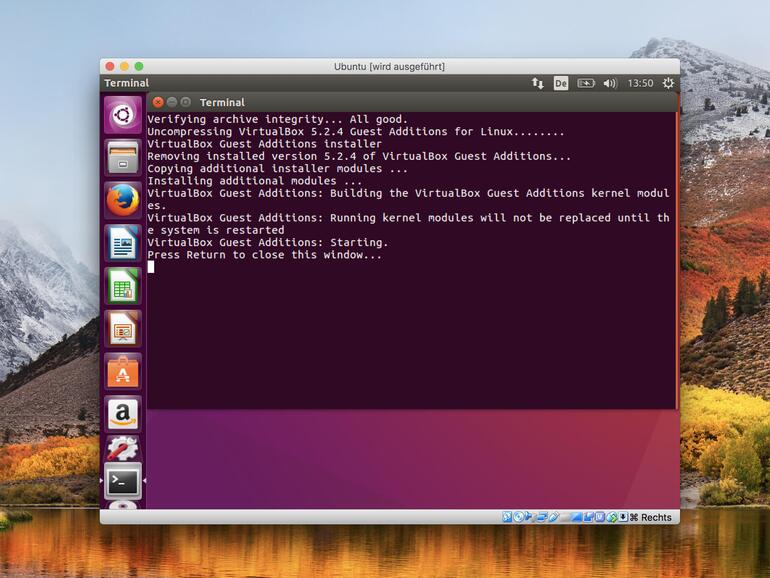Image resolution: width=770 pixels, height=578 pixels.
Task: Click the 'Press Return to close this window...' line
Action: click(x=265, y=254)
